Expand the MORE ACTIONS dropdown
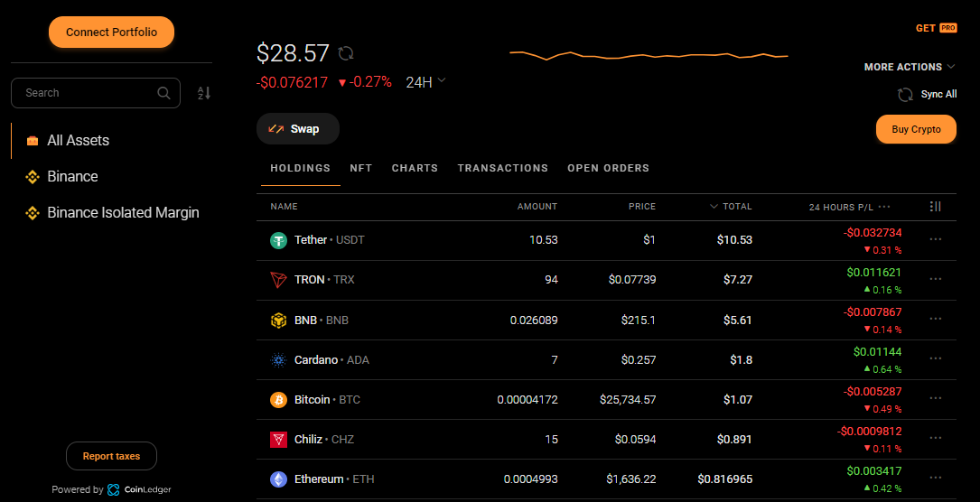 910,67
